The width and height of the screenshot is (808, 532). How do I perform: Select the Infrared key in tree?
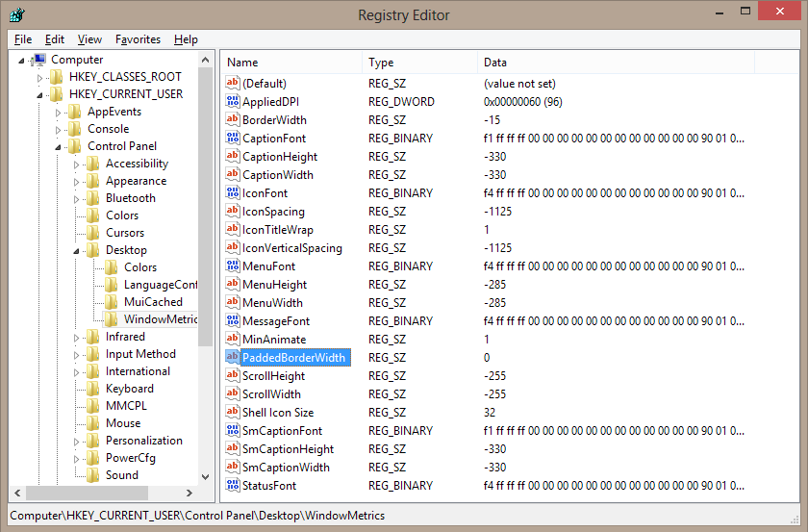(x=125, y=337)
